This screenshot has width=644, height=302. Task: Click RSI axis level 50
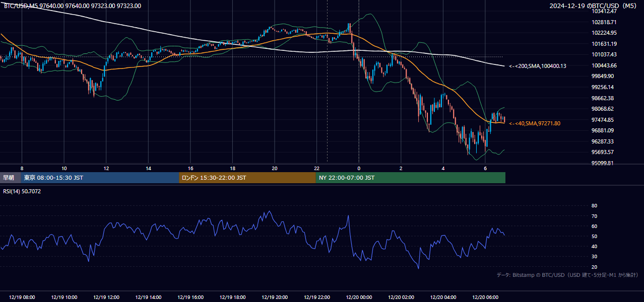point(594,236)
